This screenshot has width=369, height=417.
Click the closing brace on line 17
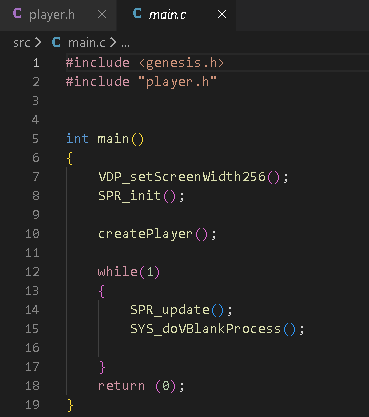pos(102,367)
